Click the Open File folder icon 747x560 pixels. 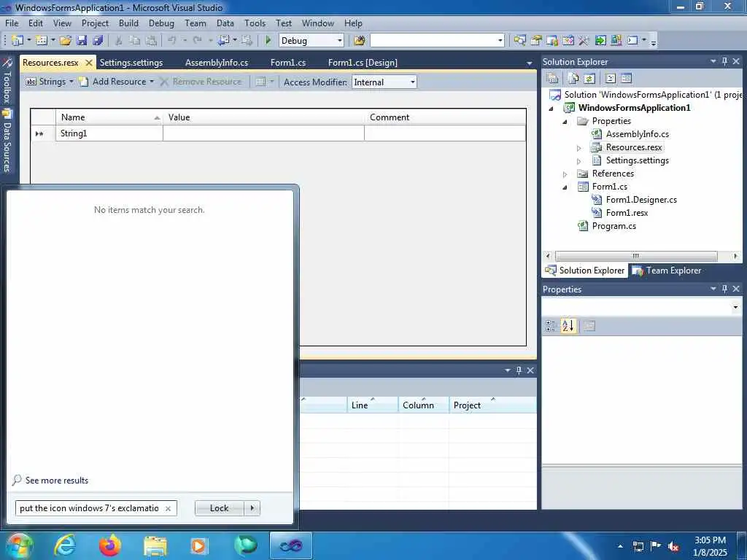click(66, 41)
